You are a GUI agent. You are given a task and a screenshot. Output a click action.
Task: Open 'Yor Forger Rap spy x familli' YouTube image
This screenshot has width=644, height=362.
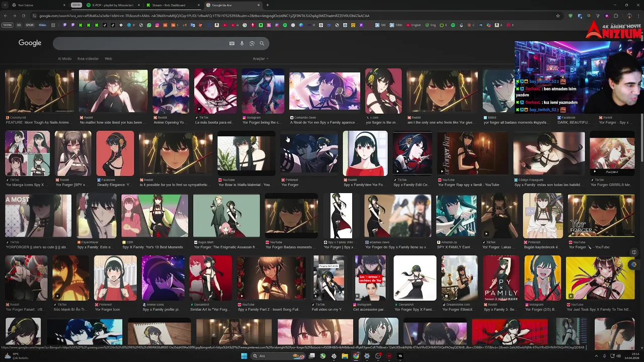pos(472,153)
